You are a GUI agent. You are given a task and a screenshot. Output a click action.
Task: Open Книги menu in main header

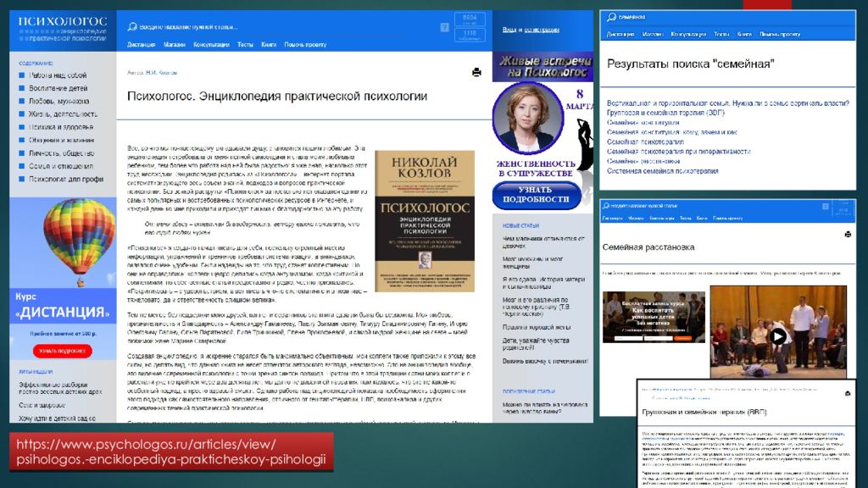tap(269, 45)
